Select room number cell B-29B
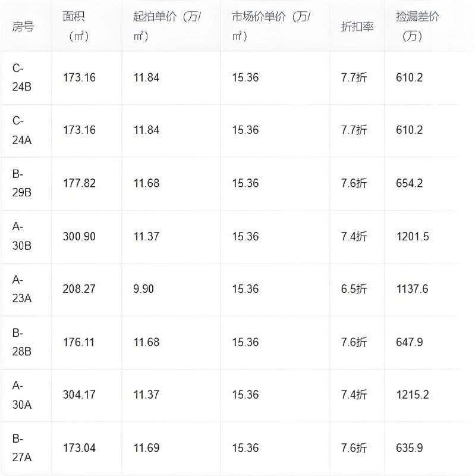Viewport: 475px width, 476px height. click(22, 183)
